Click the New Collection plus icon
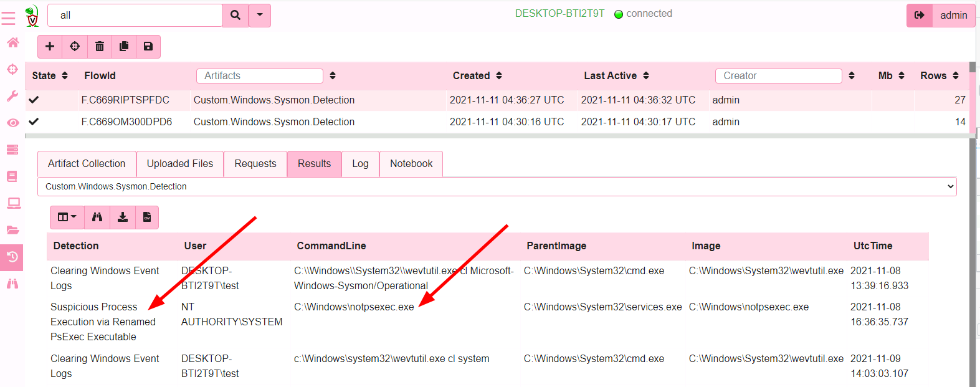 (x=50, y=47)
